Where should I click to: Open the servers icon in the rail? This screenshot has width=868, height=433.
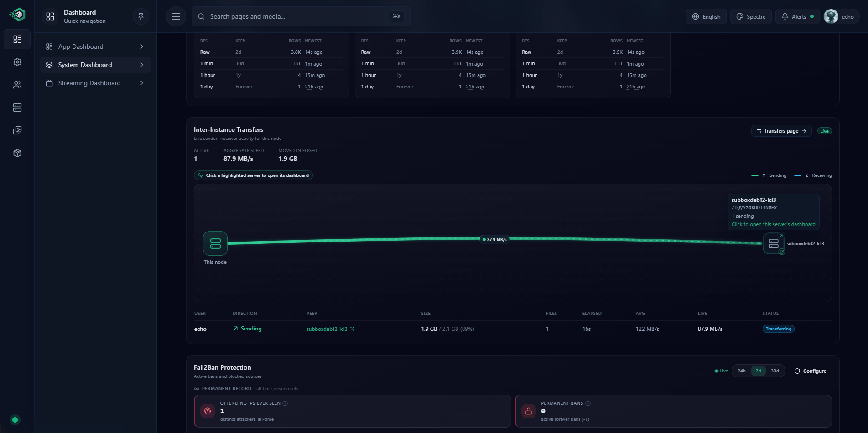coord(17,108)
